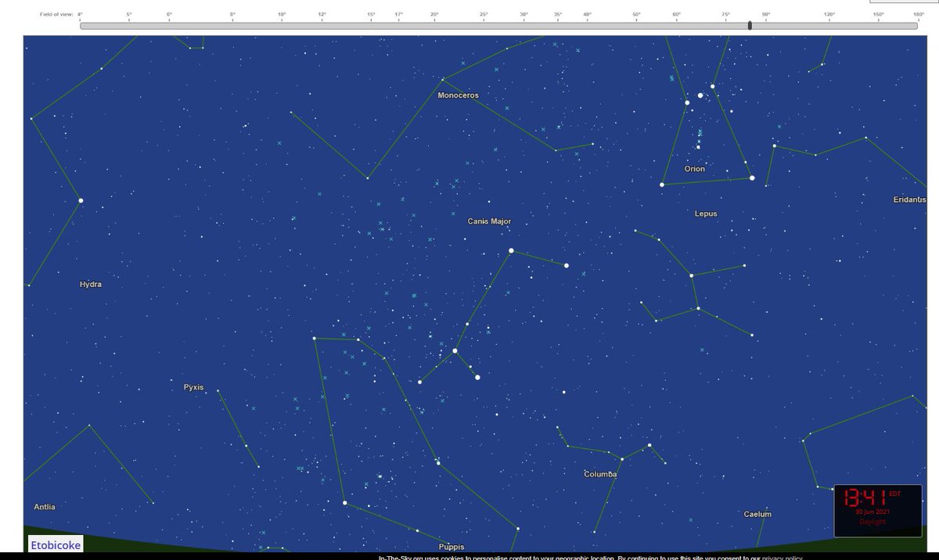939x560 pixels.
Task: Select the brightest star of Lepus
Action: [x=691, y=275]
